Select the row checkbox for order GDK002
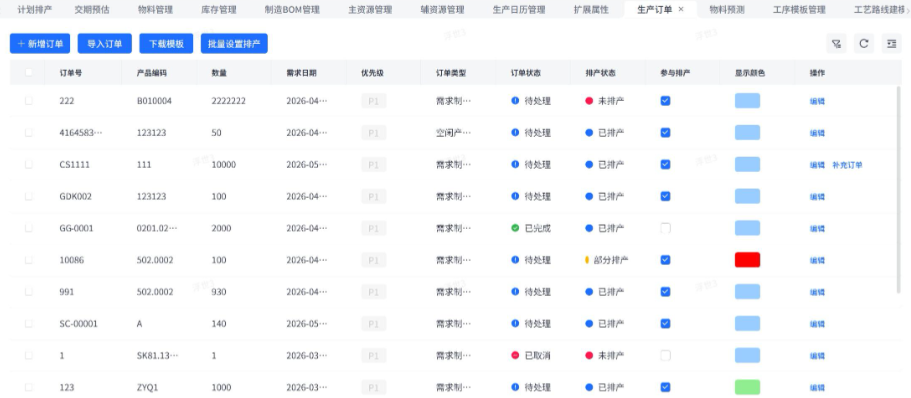The width and height of the screenshot is (911, 398). [28, 196]
